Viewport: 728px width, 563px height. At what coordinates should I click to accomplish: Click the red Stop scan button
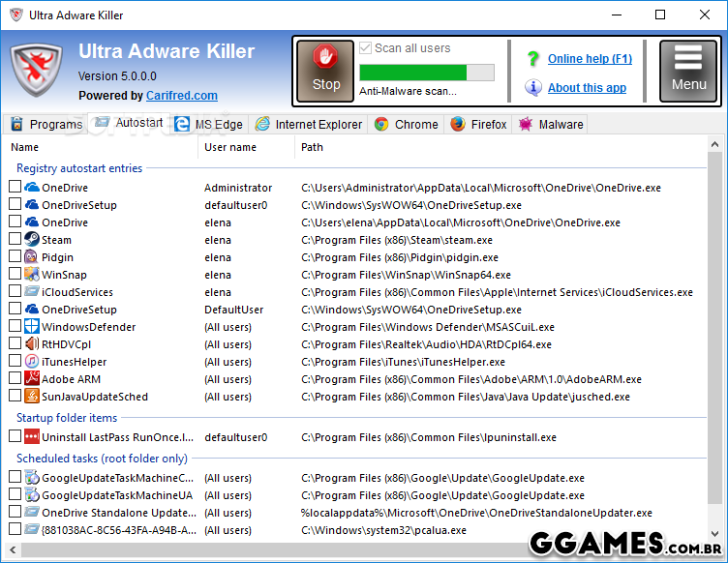pyautogui.click(x=325, y=71)
